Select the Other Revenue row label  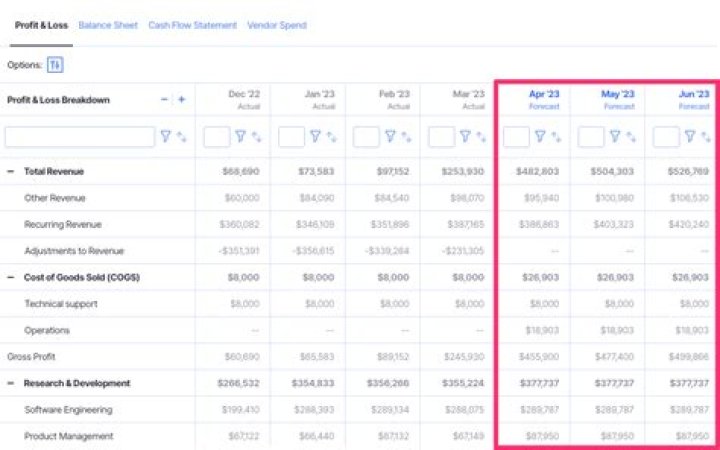[x=55, y=198]
